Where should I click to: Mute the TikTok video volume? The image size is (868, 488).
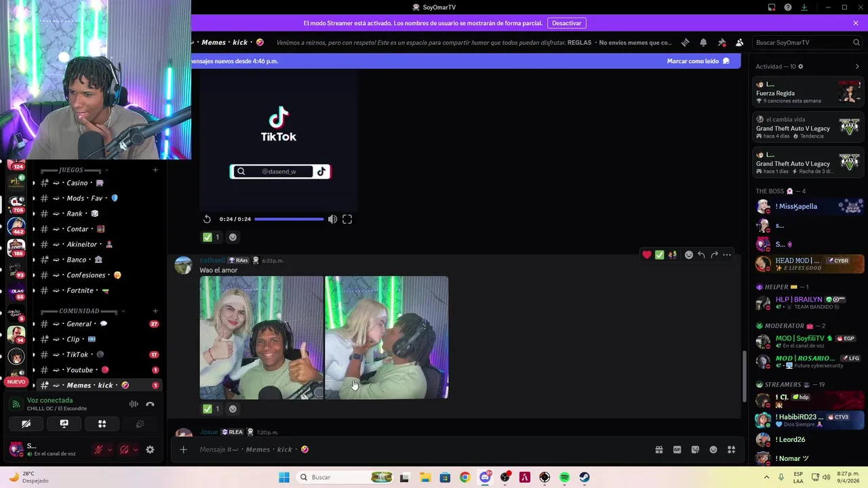[332, 219]
